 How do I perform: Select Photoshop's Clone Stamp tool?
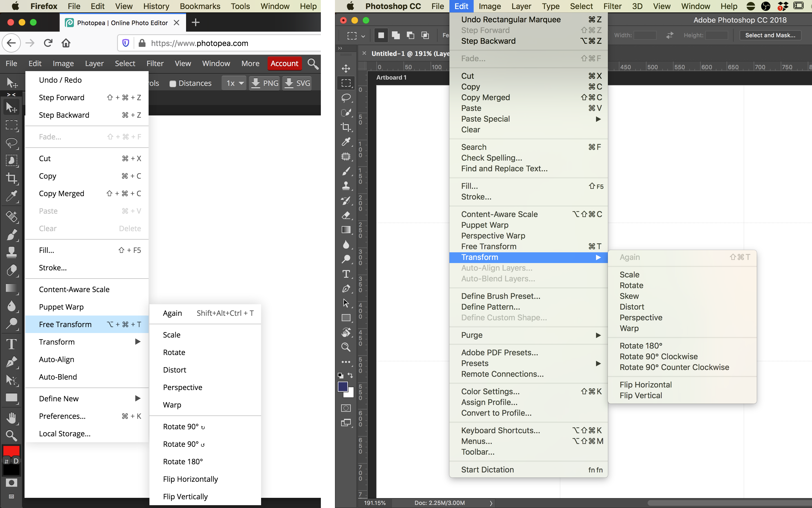346,186
